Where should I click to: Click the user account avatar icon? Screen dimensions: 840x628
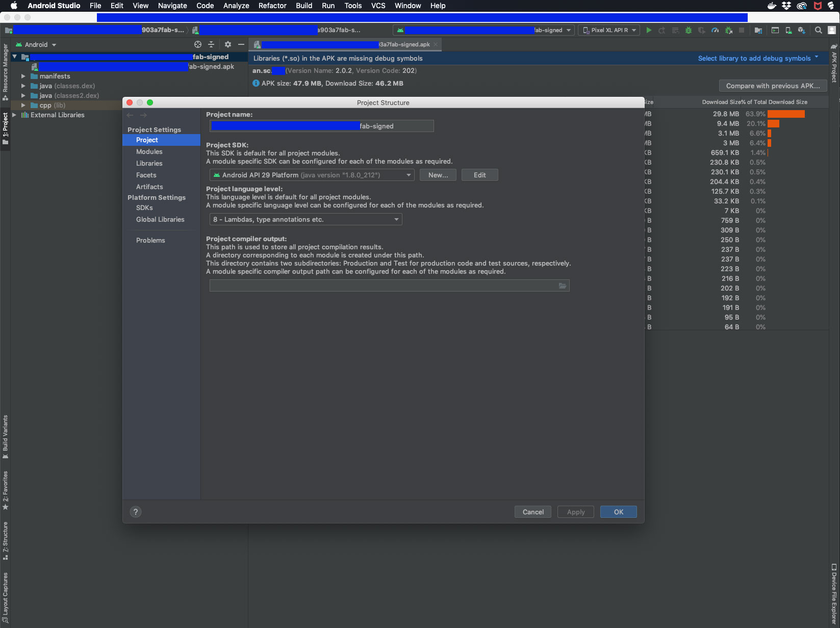coord(832,30)
